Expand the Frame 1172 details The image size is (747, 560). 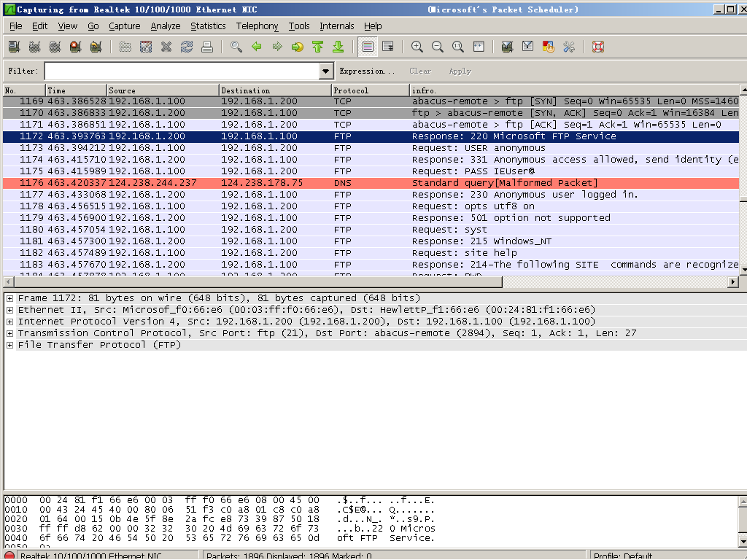coord(9,298)
